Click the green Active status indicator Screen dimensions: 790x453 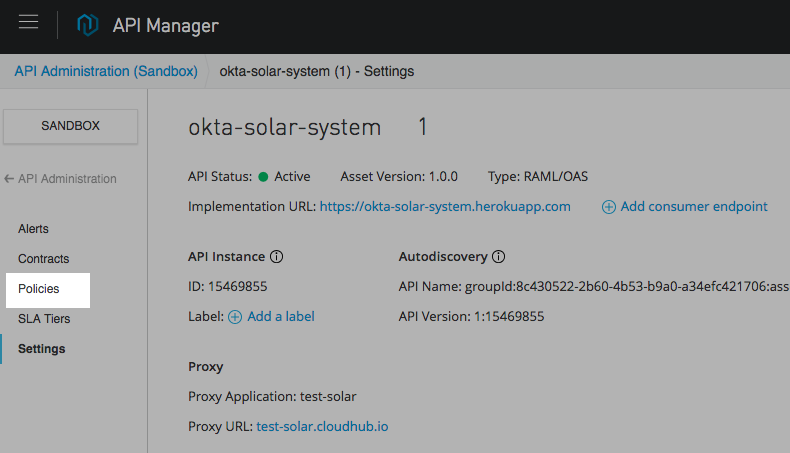tap(263, 177)
